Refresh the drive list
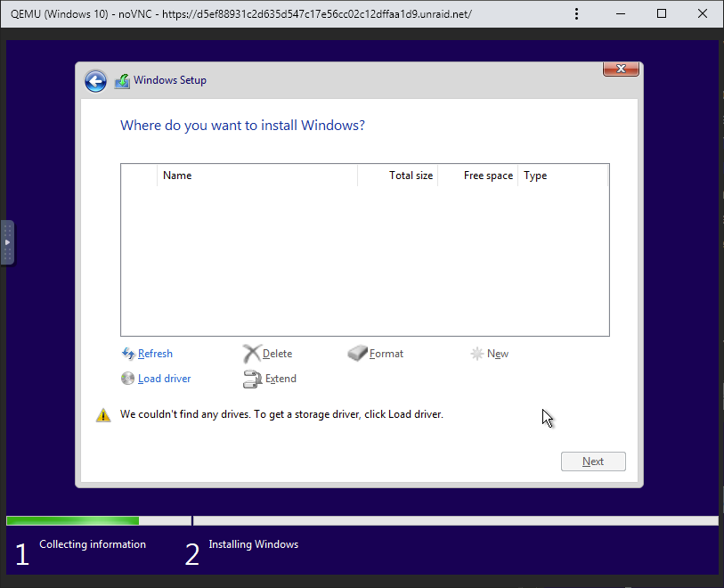Viewport: 724px width, 588px height. pos(155,354)
